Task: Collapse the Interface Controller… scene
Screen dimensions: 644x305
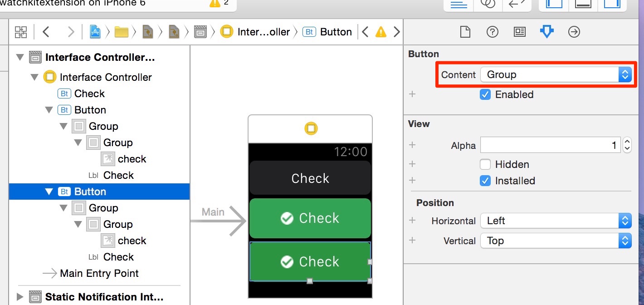Action: pos(20,57)
